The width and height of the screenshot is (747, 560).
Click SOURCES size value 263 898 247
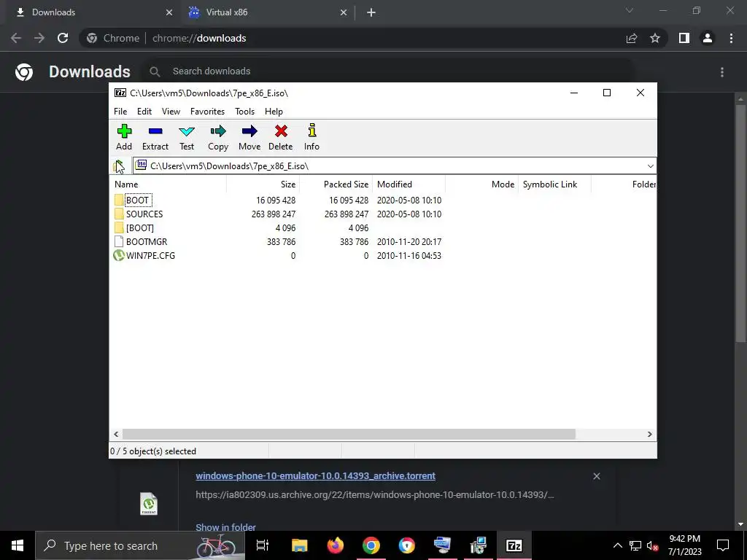274,214
